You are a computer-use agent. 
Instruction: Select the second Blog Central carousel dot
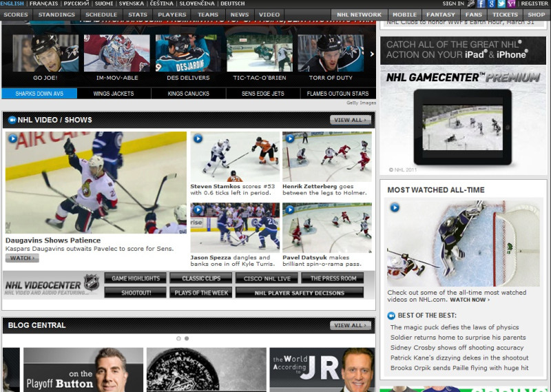pyautogui.click(x=187, y=338)
